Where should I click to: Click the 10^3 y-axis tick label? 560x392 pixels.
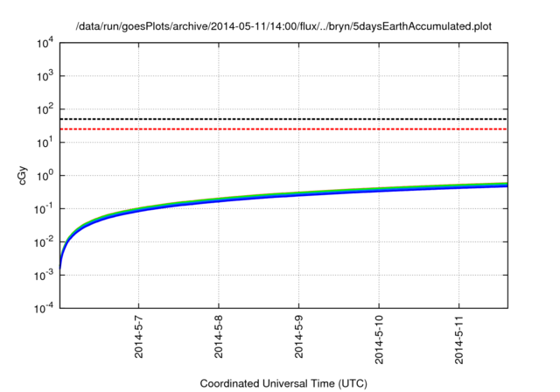click(45, 76)
